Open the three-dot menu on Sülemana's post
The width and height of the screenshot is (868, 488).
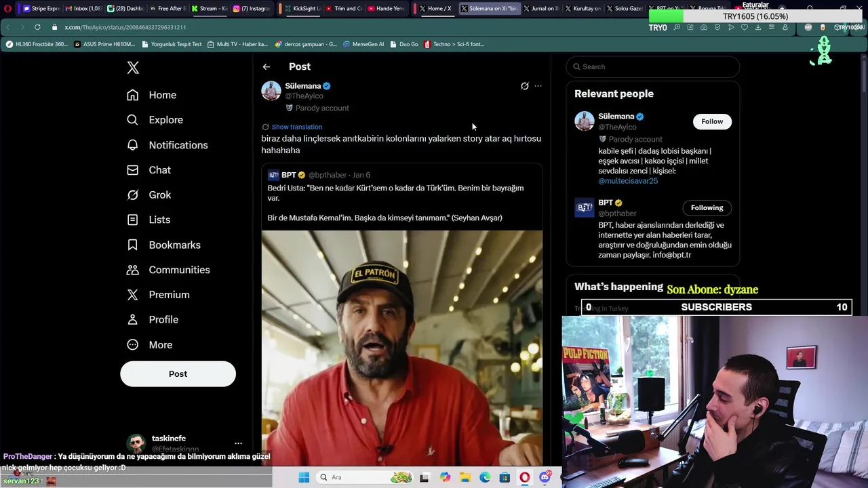538,86
